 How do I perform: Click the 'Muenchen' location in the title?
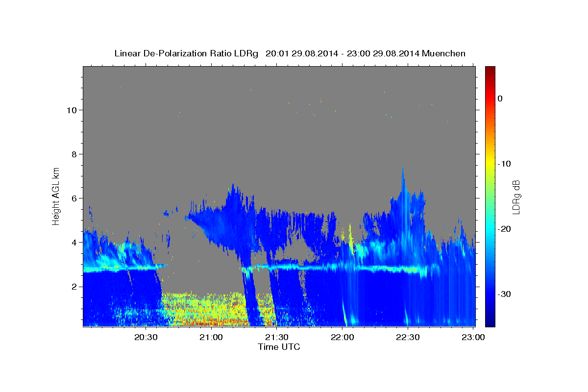point(445,53)
